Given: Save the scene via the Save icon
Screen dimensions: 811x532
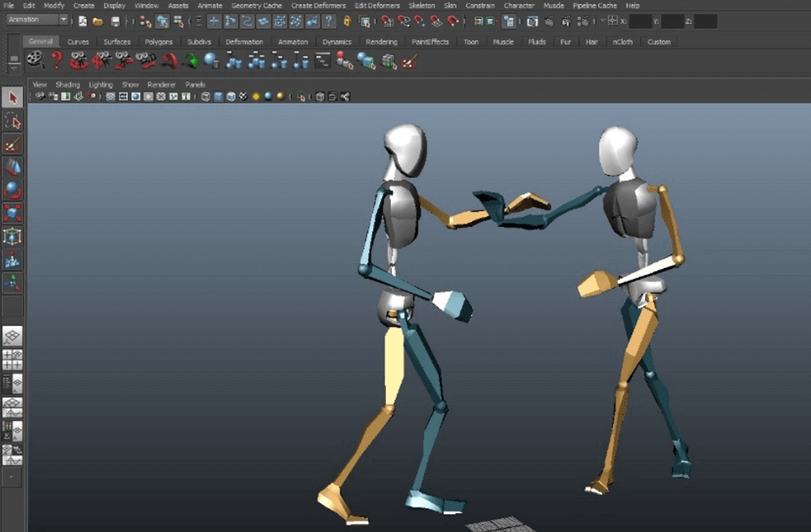Looking at the screenshot, I should pos(115,21).
